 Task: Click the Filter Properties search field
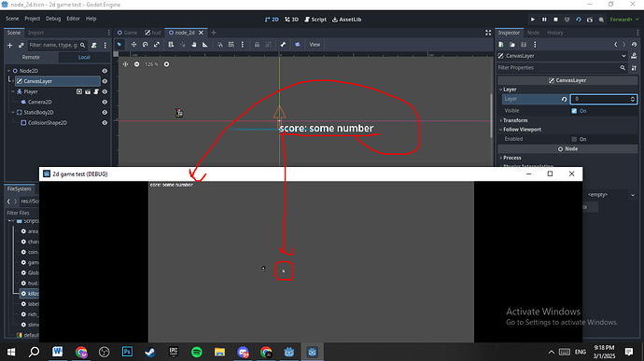562,68
